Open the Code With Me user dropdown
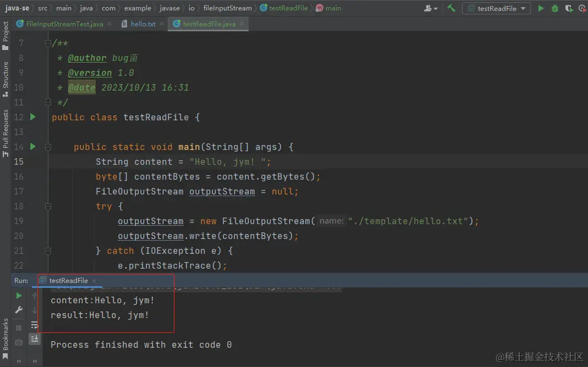The image size is (588, 367). 431,8
